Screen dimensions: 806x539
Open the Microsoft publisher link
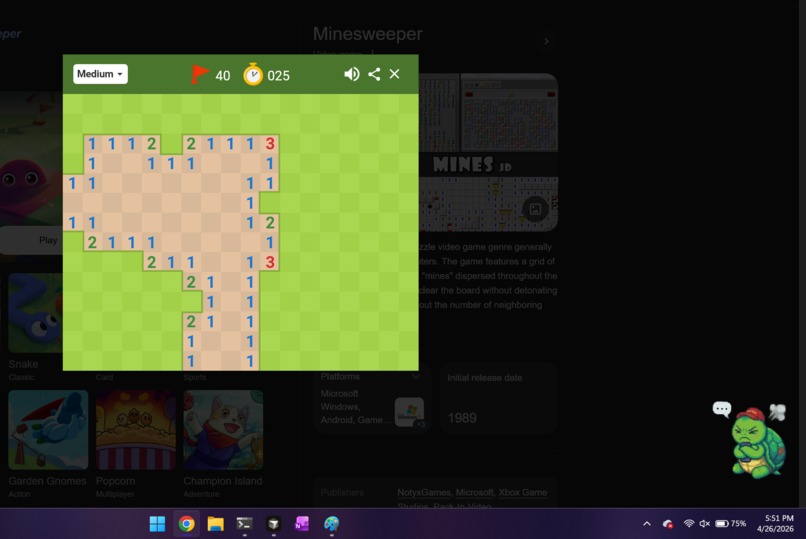coord(474,492)
